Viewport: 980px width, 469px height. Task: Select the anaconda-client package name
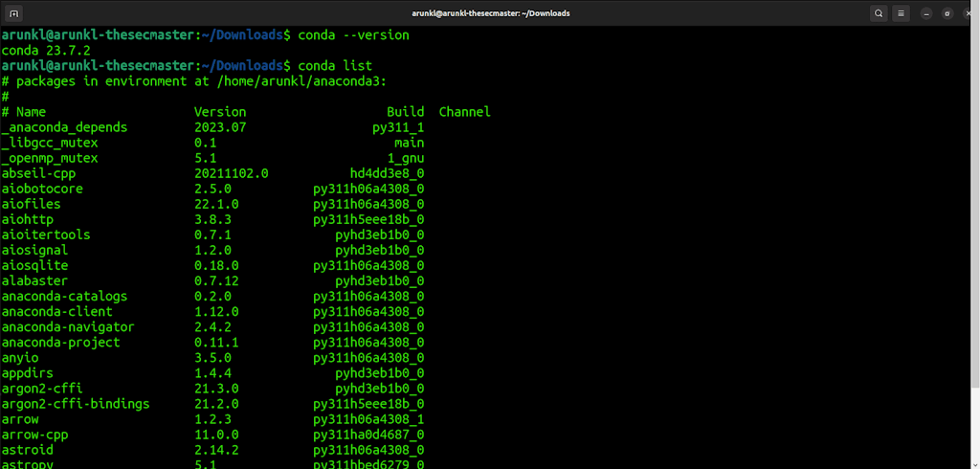(x=56, y=311)
